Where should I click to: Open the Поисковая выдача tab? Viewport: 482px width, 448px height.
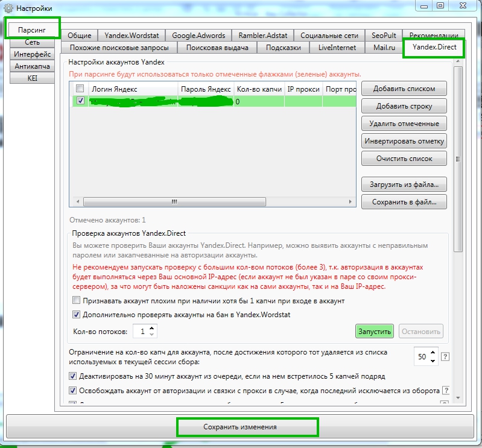coord(217,48)
